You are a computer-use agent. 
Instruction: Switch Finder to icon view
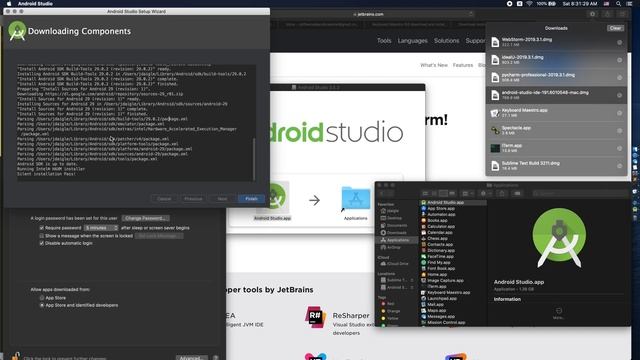click(x=425, y=193)
